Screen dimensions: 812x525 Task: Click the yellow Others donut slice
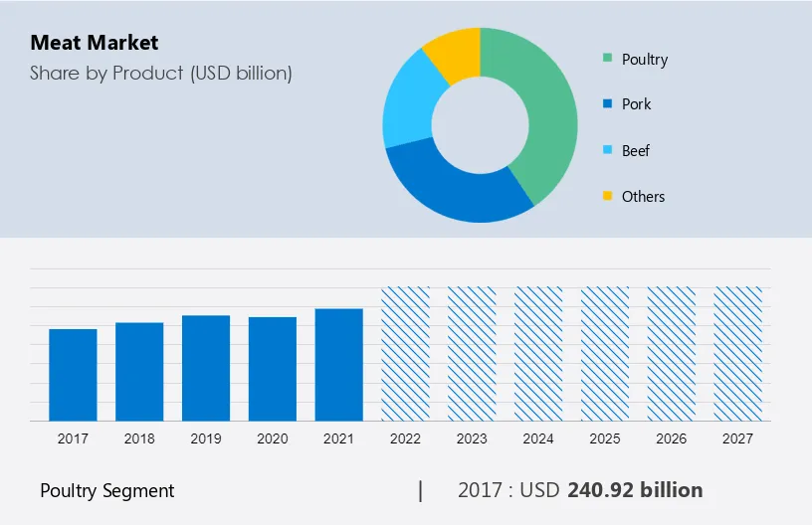459,53
